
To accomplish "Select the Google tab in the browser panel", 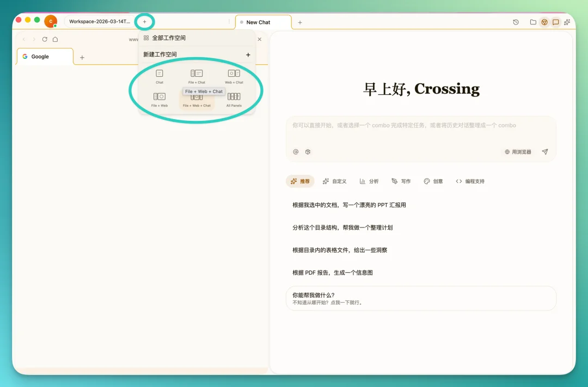I will (44, 56).
